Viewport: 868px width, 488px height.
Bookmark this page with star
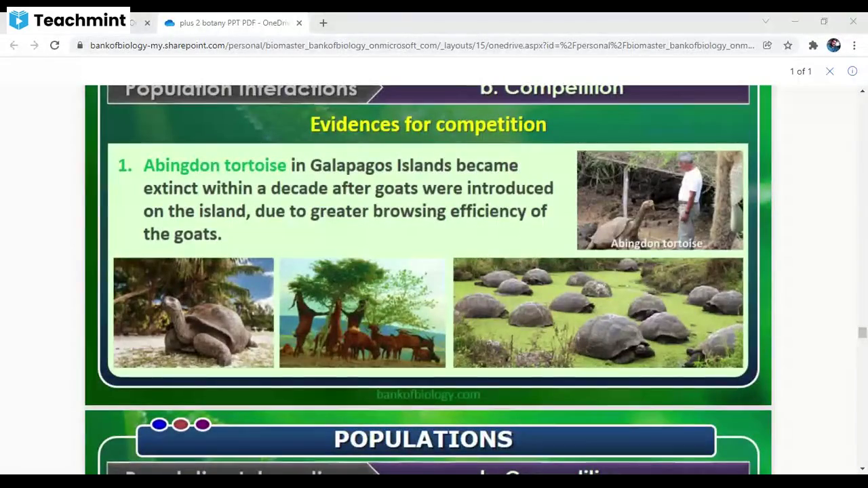[x=787, y=45]
